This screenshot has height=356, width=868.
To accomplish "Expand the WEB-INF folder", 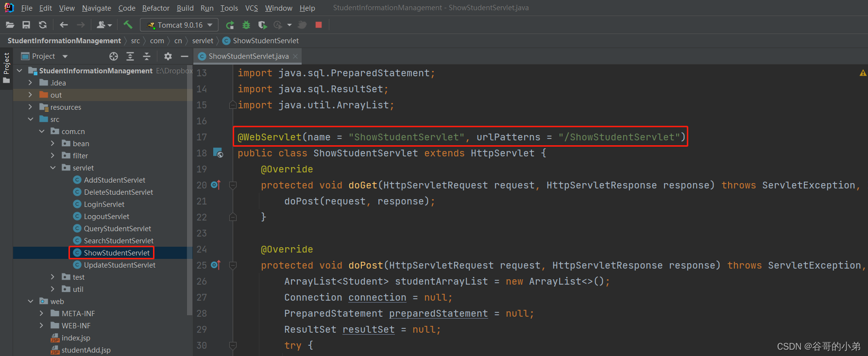I will [42, 326].
